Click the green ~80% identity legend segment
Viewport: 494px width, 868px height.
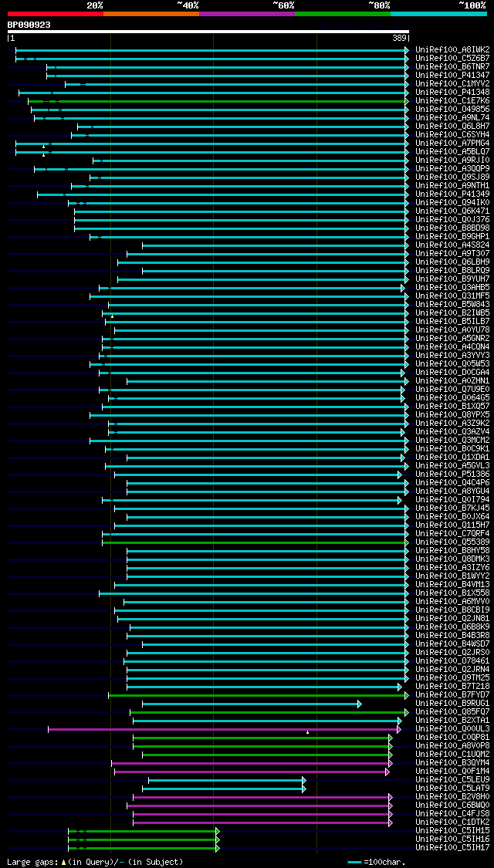click(x=343, y=13)
